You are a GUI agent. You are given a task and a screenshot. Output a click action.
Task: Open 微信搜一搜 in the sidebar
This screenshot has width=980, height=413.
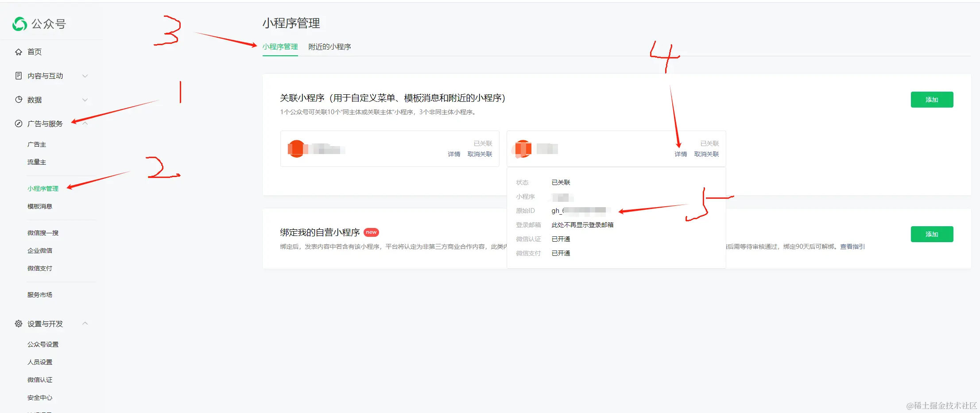pyautogui.click(x=43, y=233)
